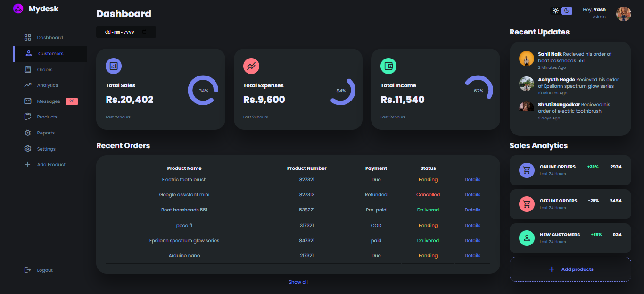Image resolution: width=644 pixels, height=294 pixels.
Task: Click the Online Orders cart icon
Action: [527, 170]
